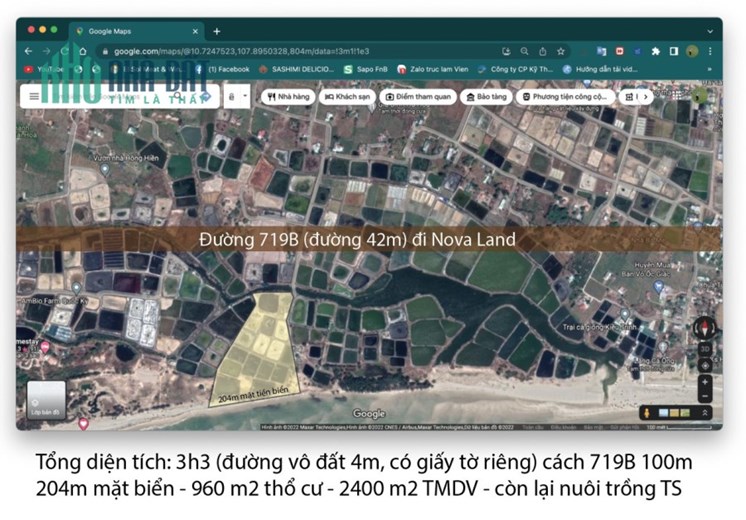Viewport: 746px width, 520px height.
Task: Click the my location target button
Action: click(705, 365)
